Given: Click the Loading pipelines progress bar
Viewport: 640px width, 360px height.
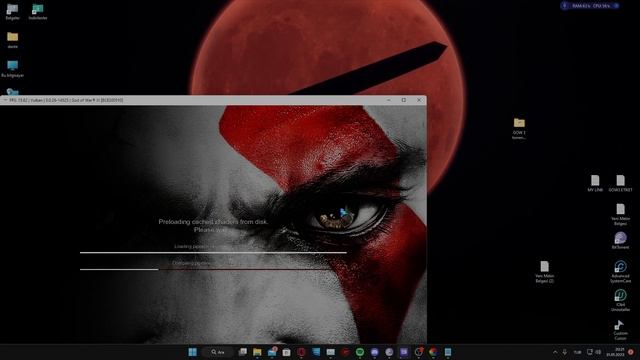Looking at the screenshot, I should 213,253.
